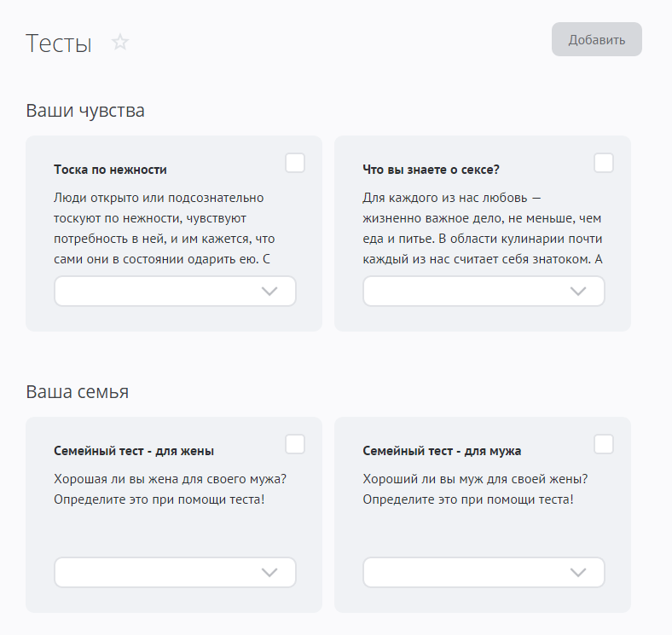Open the Тоска по нежности test title
Viewport: 672px width, 635px height.
pos(110,170)
